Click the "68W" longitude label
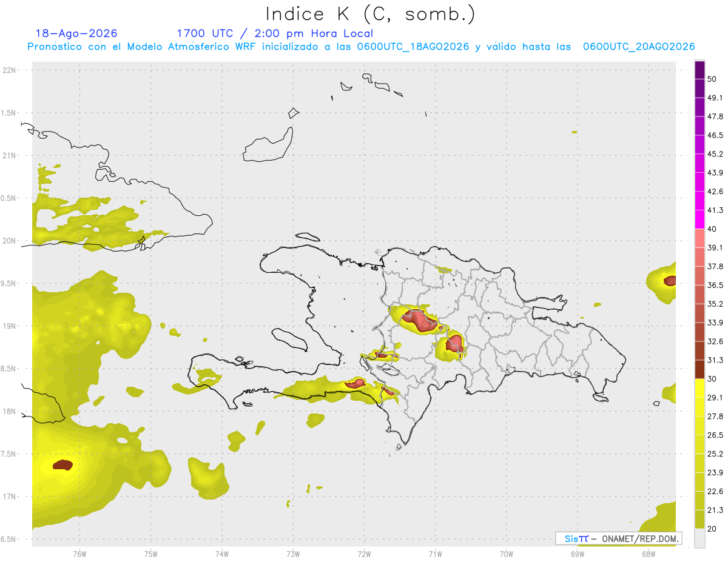Image resolution: width=728 pixels, height=562 pixels. click(x=649, y=554)
